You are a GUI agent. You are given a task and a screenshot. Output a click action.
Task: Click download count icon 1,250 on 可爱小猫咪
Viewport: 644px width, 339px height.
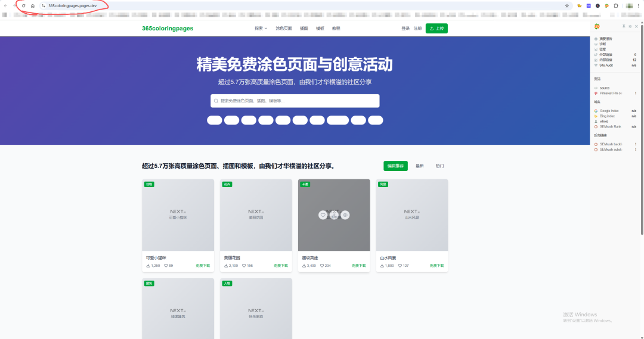(x=148, y=266)
